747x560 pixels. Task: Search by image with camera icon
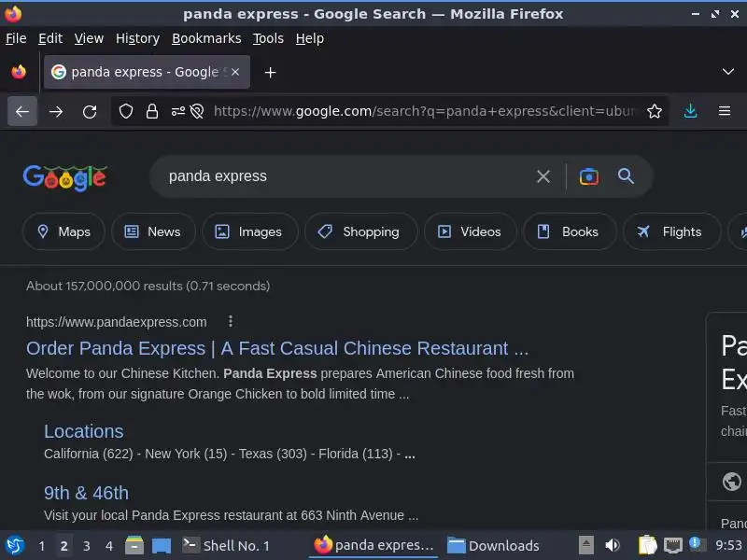coord(589,176)
